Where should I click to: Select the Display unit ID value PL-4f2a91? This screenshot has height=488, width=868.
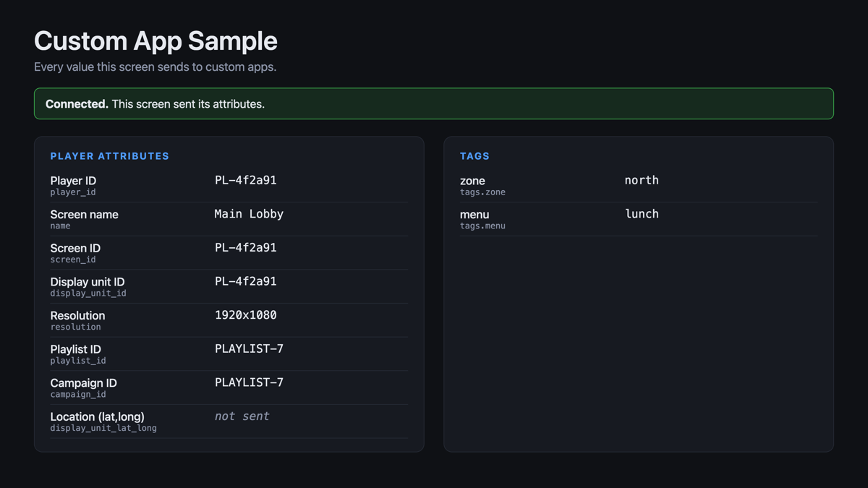(246, 282)
